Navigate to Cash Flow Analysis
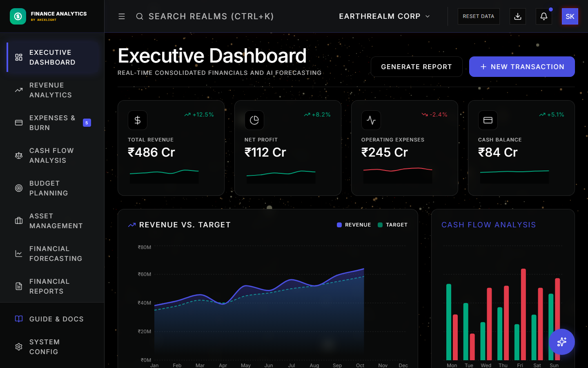Screen dimensions: 588x368 pos(52,155)
